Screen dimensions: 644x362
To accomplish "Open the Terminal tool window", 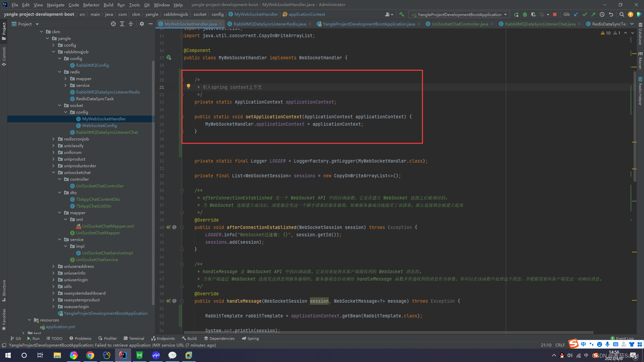I will coord(134,338).
